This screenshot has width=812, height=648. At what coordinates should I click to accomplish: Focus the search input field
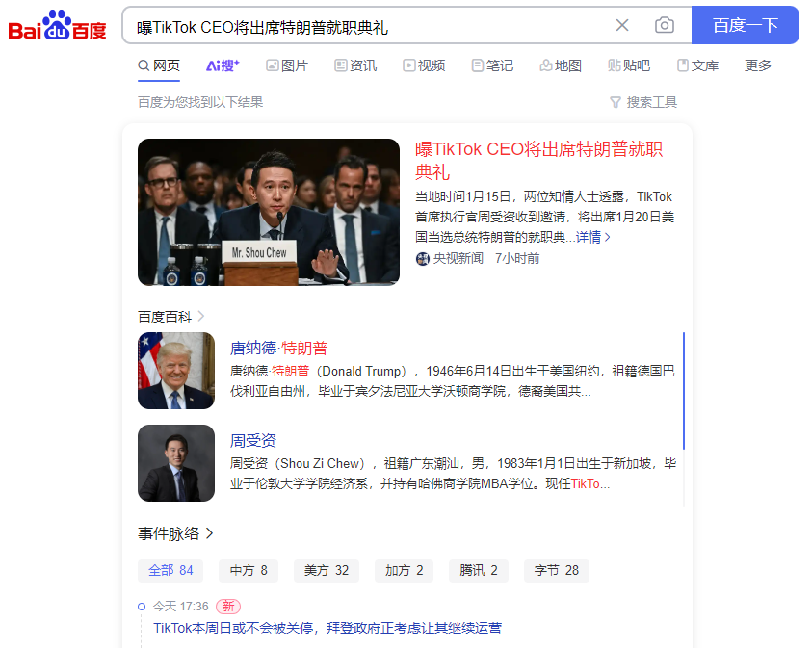pyautogui.click(x=370, y=25)
